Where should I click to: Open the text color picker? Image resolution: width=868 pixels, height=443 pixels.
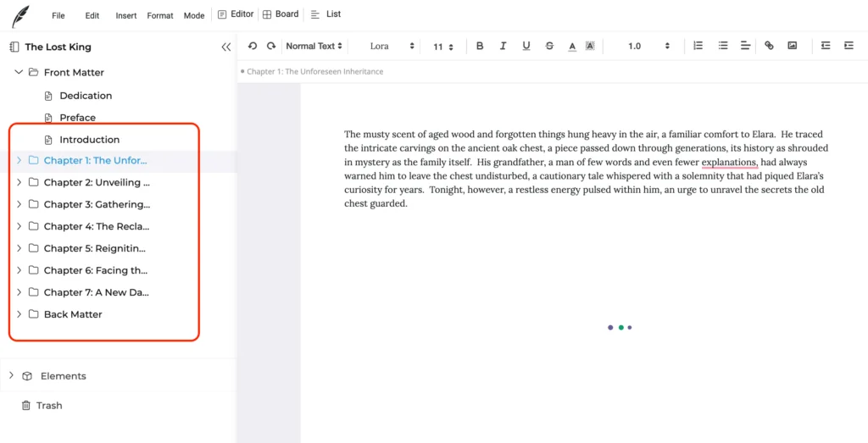click(572, 47)
